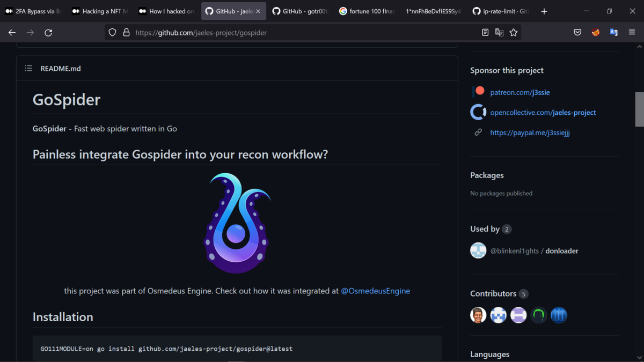Viewport: 644px width, 362px height.
Task: Click the scrollbar down arrow
Action: 640,358
